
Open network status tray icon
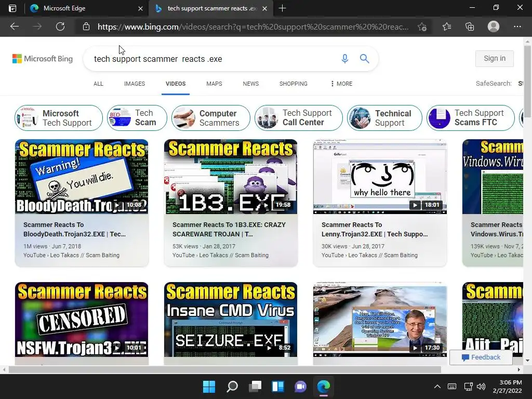(x=469, y=387)
